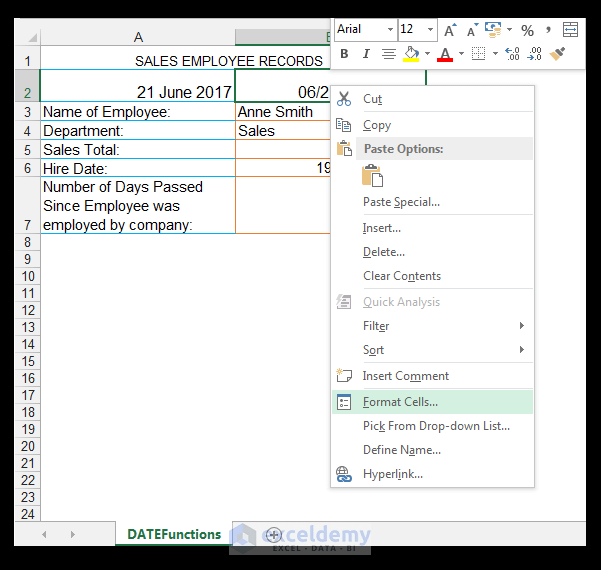Open Hyperlink... from context menu
This screenshot has width=601, height=570.
tap(432, 474)
